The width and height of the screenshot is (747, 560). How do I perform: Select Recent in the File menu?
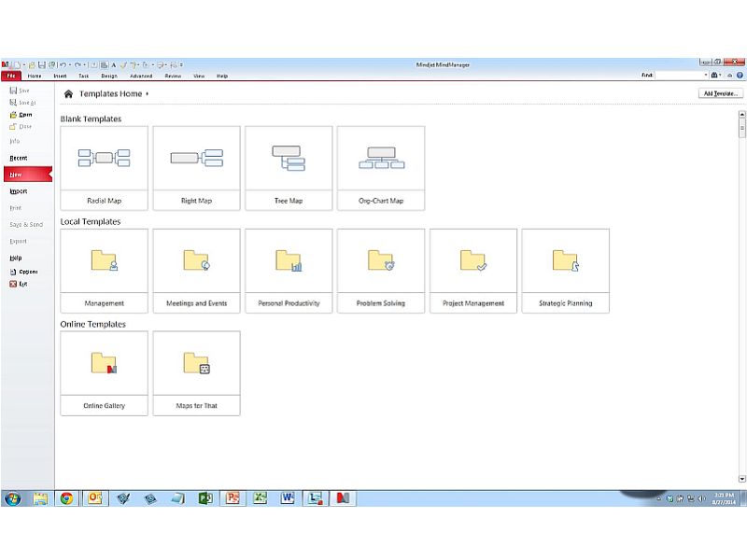tap(19, 158)
